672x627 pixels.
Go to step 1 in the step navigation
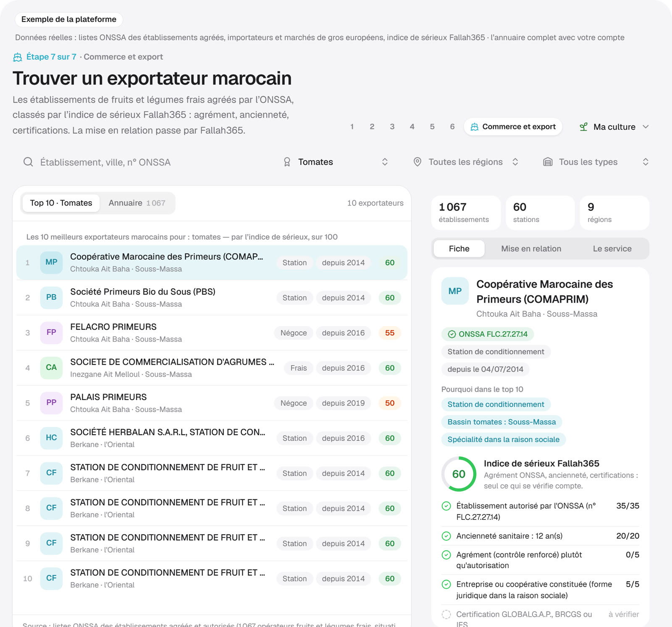352,127
